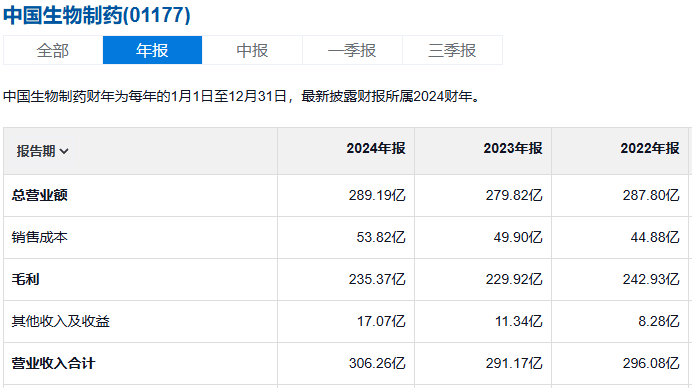Switch to the 全部 tab

click(53, 50)
